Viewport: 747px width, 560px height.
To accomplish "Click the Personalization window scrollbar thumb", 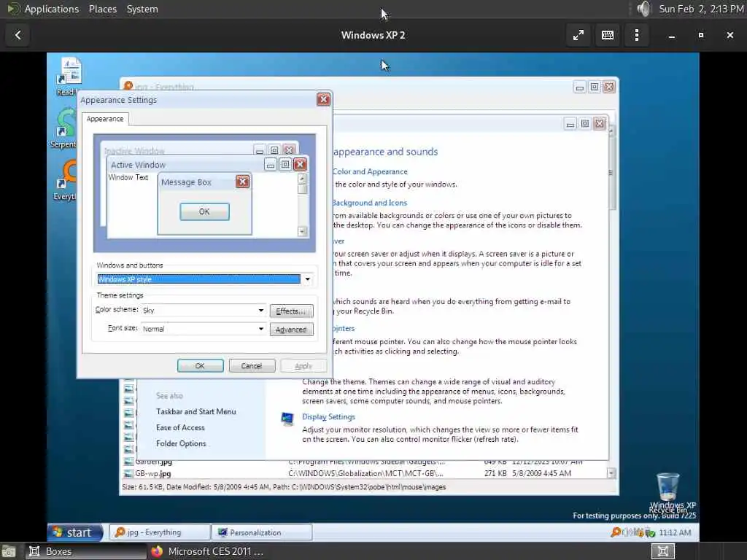I will [612, 172].
